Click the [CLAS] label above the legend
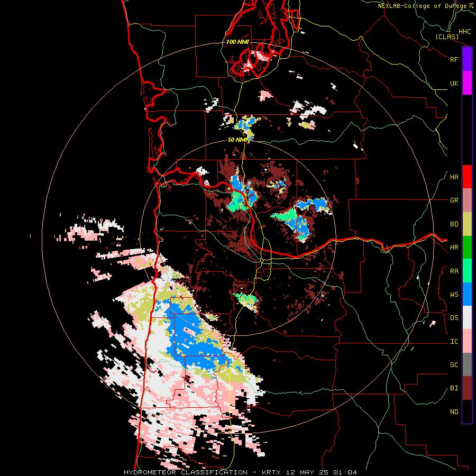Image resolution: width=476 pixels, height=476 pixels. point(447,36)
